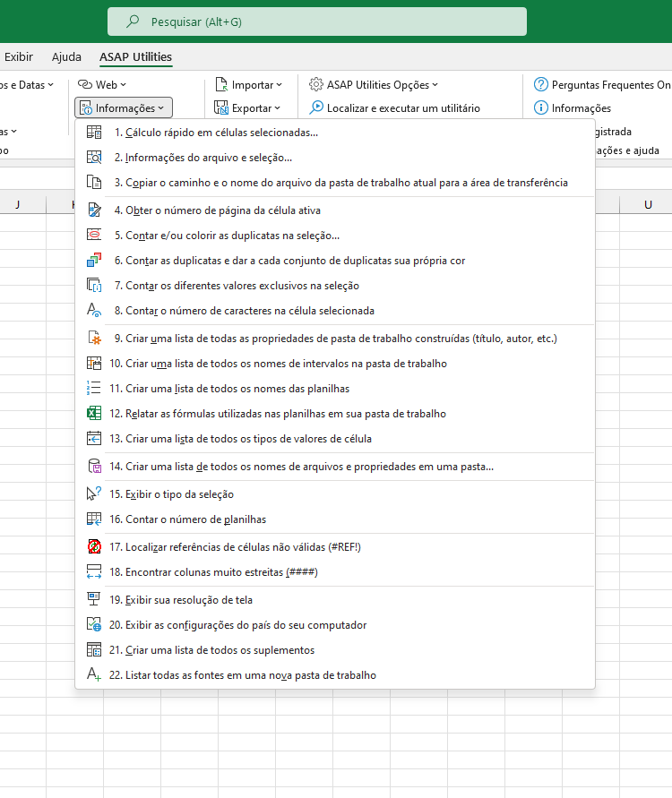Click the Excel formulas report icon for item 12

(x=94, y=413)
